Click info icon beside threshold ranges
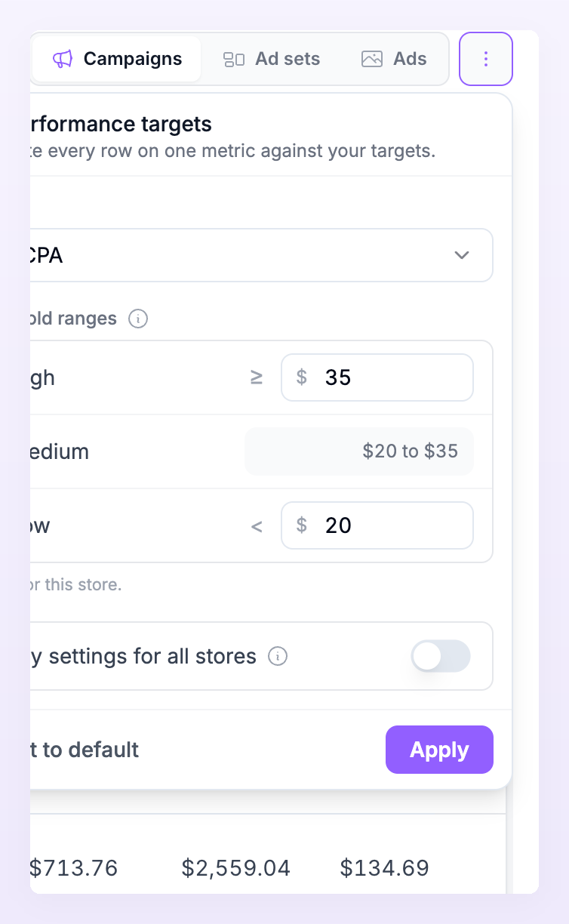Viewport: 569px width, 924px height. click(x=138, y=319)
